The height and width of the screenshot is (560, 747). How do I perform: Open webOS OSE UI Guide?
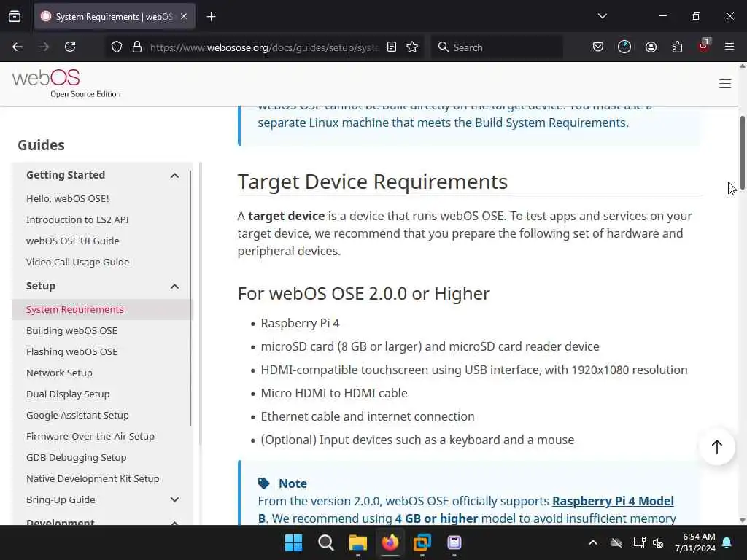[x=73, y=241]
